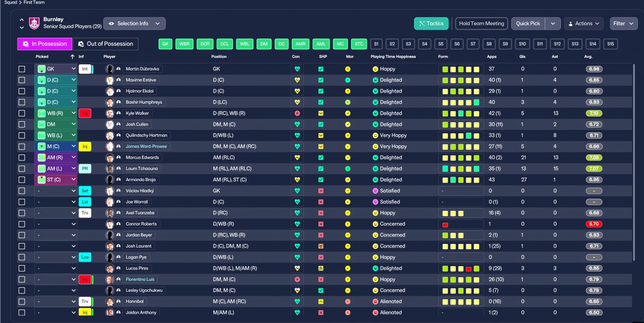Screen dimensions: 644x323
Task: Open James Ward-Prowse's player profile
Action: [x=146, y=146]
